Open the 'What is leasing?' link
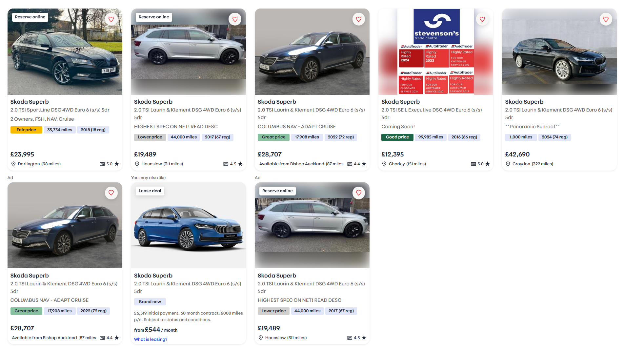644x350 pixels. [x=151, y=339]
